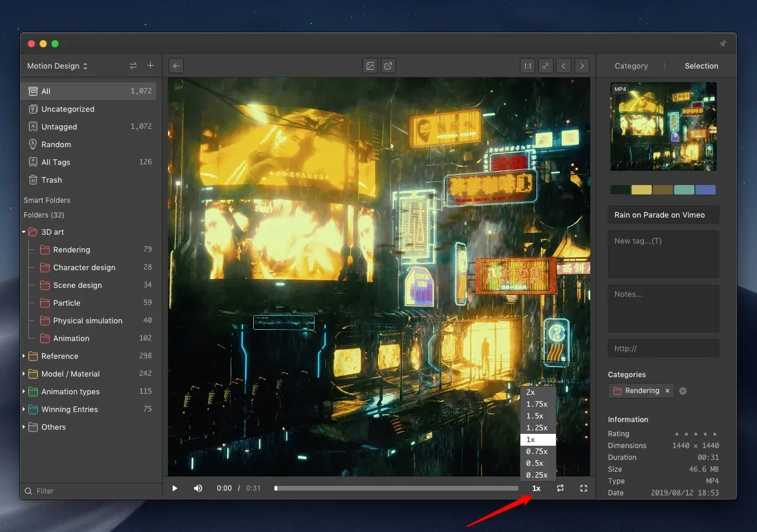Click the 1x playback speed button
Image resolution: width=757 pixels, height=532 pixels.
pyautogui.click(x=536, y=488)
